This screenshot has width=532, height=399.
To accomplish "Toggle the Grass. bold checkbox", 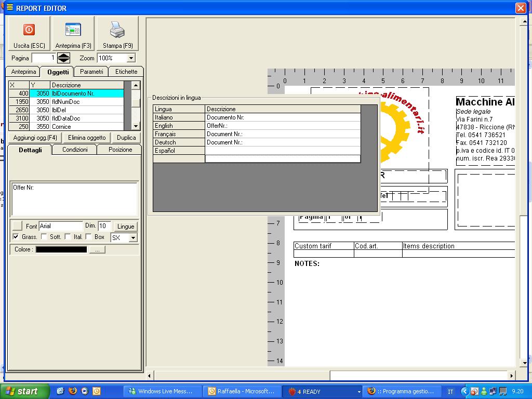I will tap(16, 236).
